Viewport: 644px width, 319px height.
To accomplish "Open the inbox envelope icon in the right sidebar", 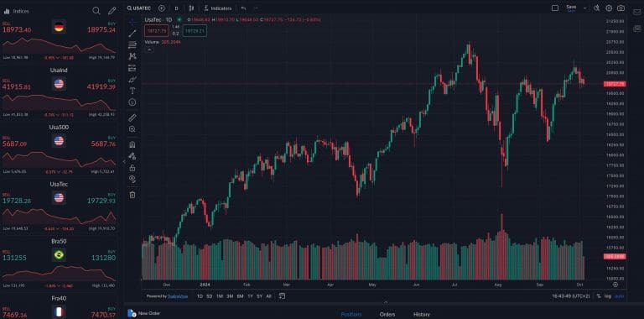I will 637,12.
